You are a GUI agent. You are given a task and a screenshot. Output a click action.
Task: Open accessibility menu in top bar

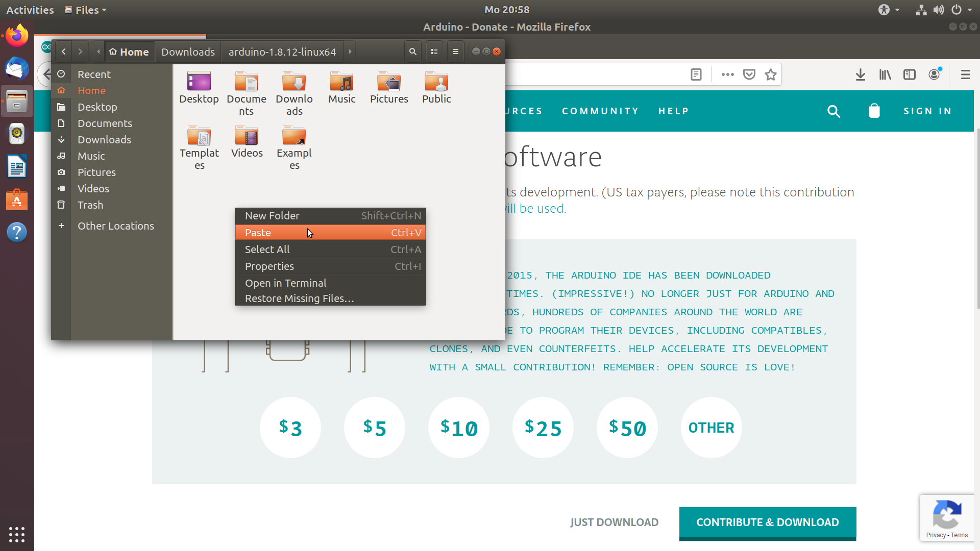coord(889,10)
